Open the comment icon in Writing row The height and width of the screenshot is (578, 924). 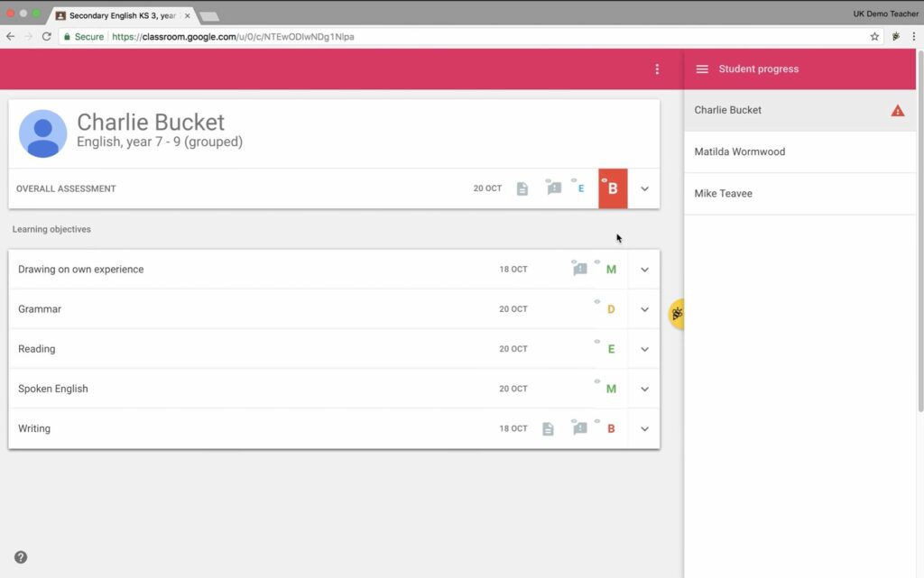[580, 428]
